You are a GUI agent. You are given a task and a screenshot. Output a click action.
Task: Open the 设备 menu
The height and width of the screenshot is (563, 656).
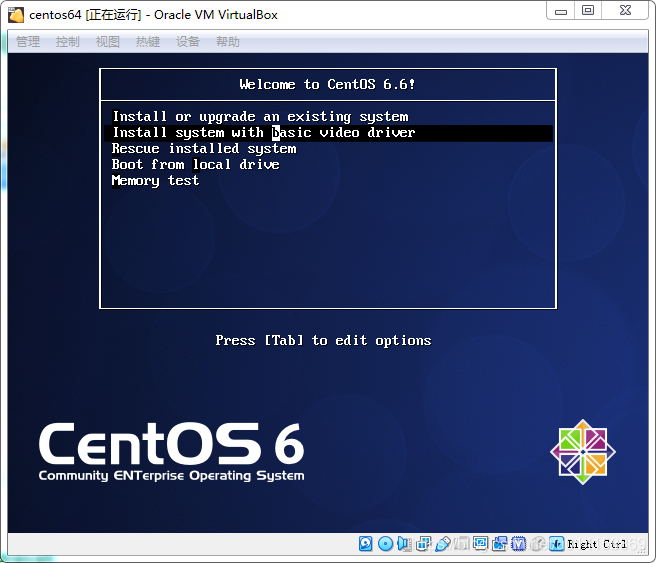(x=187, y=42)
